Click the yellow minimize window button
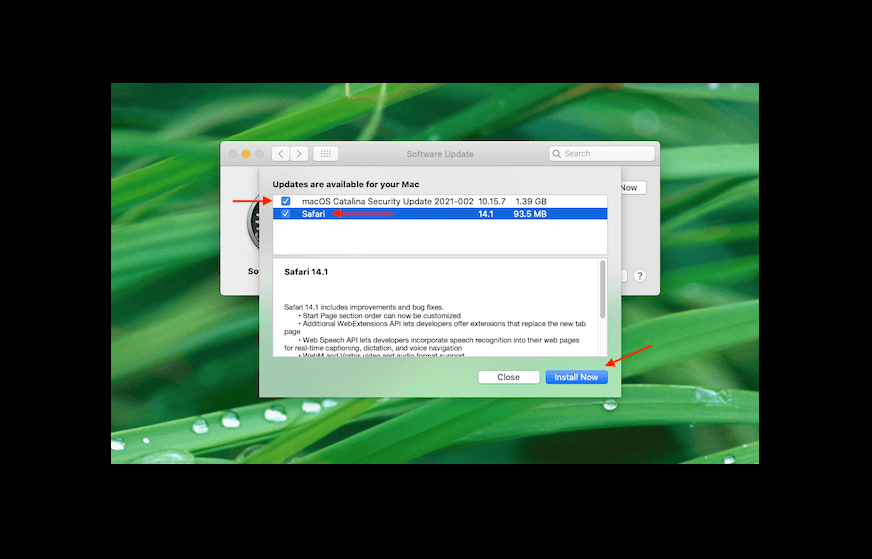This screenshot has width=872, height=559. (246, 154)
